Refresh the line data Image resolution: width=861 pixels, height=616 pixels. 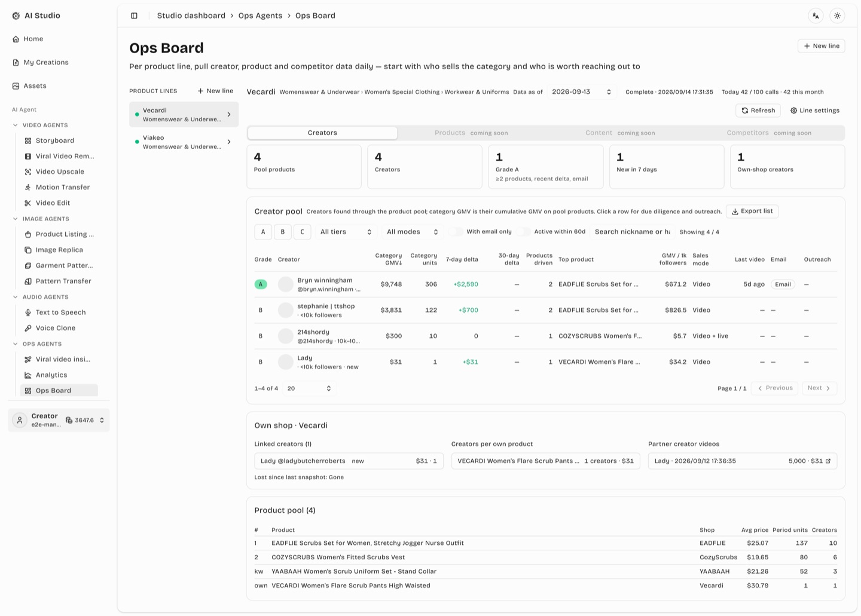tap(758, 111)
